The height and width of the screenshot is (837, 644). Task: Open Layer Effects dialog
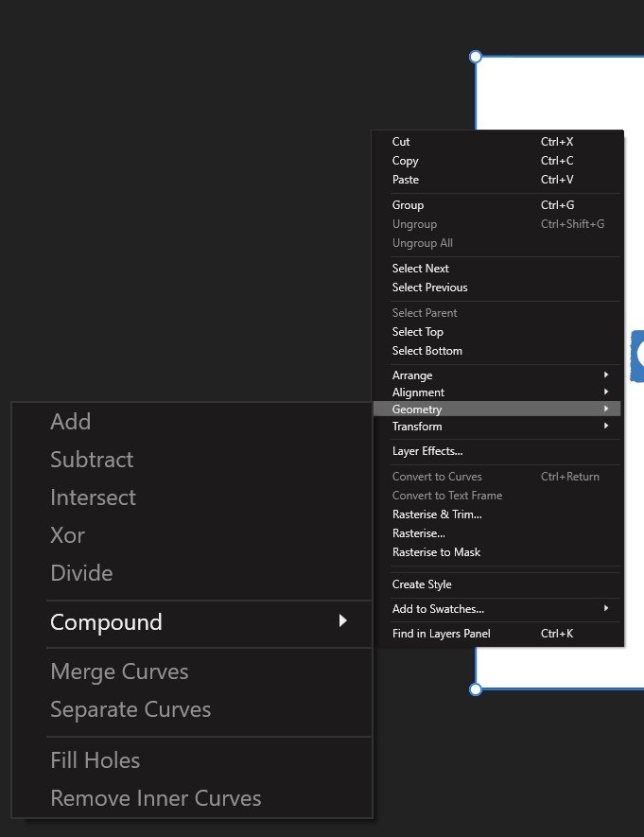tap(497, 451)
